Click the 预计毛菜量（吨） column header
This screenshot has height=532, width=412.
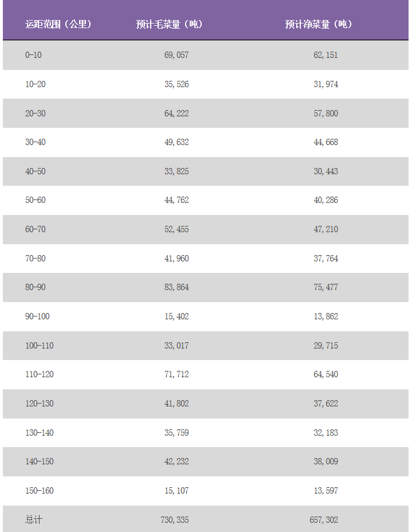(x=170, y=24)
